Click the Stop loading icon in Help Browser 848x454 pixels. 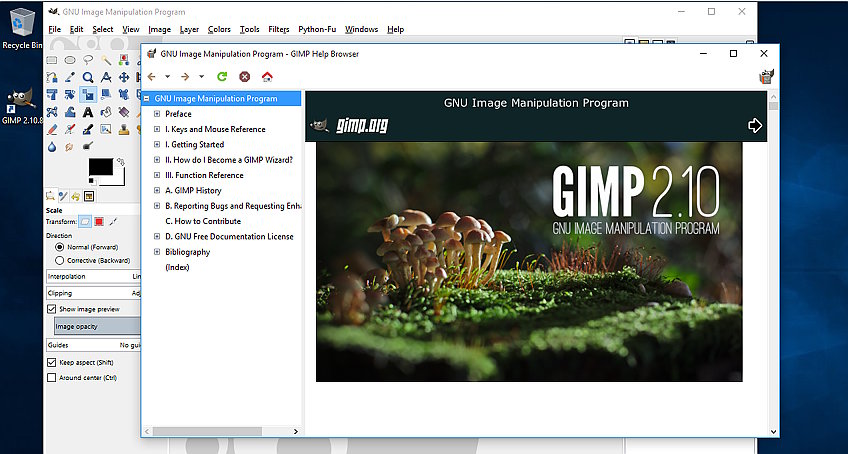coord(244,76)
